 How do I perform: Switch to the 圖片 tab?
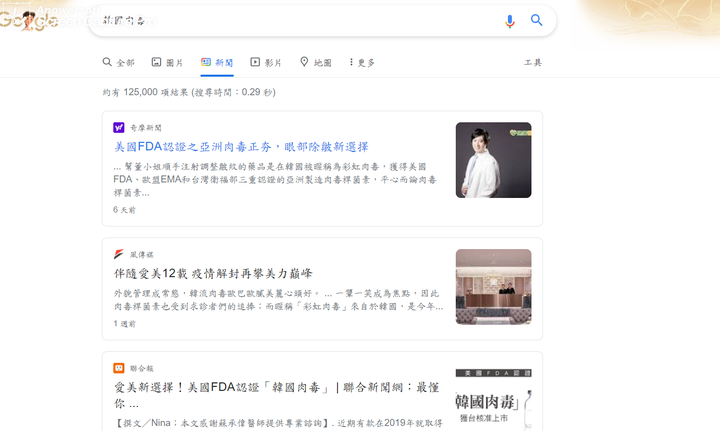click(x=168, y=62)
